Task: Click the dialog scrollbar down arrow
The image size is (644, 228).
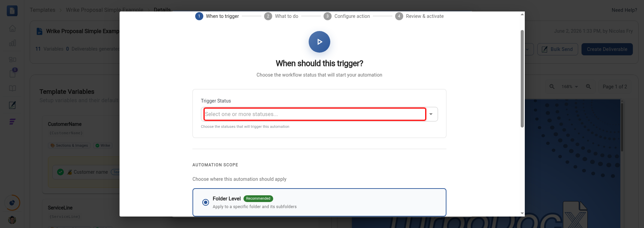Action: tap(522, 213)
